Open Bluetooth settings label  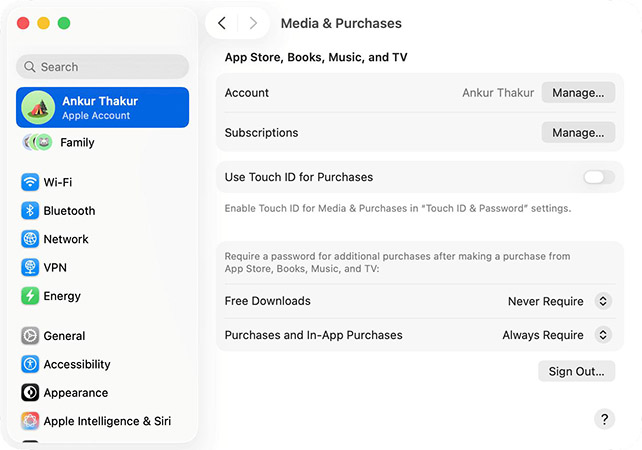click(69, 210)
